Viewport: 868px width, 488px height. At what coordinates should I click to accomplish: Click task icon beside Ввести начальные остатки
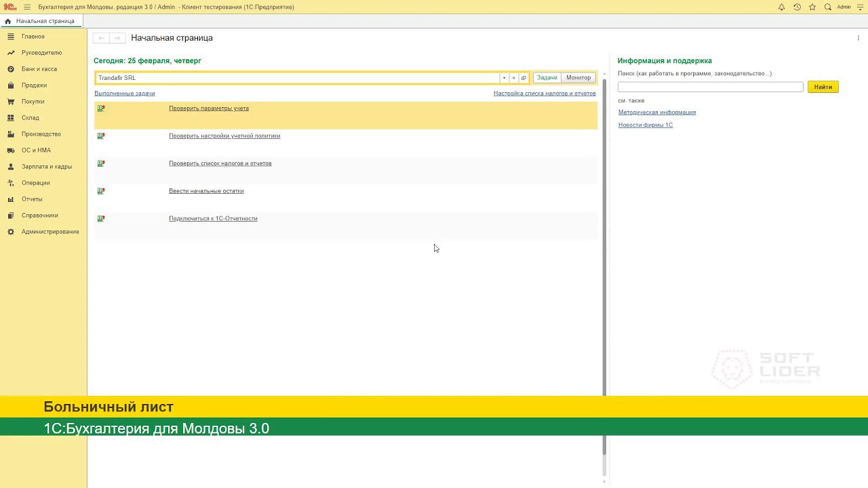[101, 191]
